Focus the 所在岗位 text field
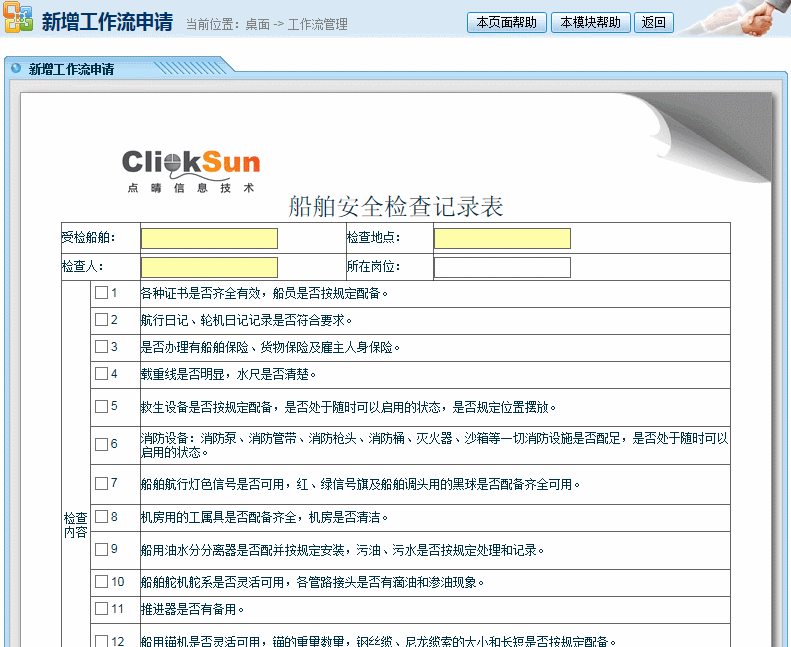 (x=502, y=267)
